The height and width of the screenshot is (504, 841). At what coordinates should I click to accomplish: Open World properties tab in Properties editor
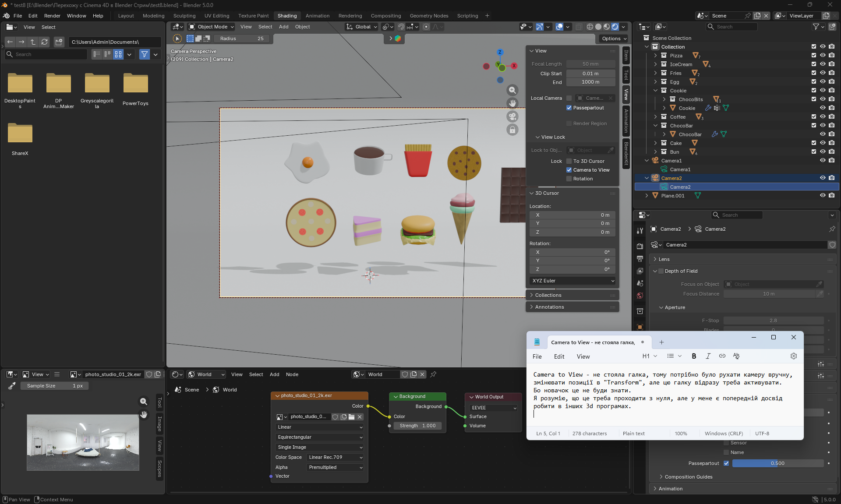(640, 296)
